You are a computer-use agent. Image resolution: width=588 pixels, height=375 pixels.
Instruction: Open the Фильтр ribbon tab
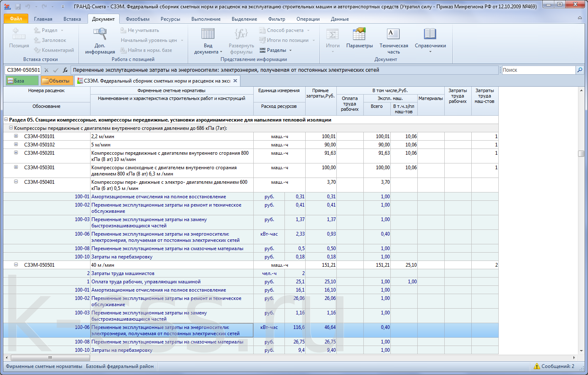pyautogui.click(x=277, y=19)
